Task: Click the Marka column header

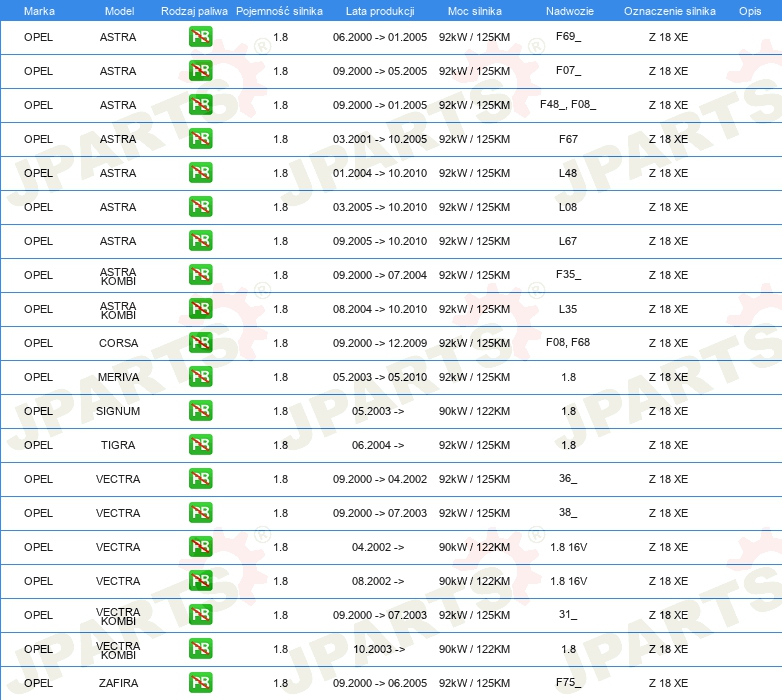Action: click(39, 11)
